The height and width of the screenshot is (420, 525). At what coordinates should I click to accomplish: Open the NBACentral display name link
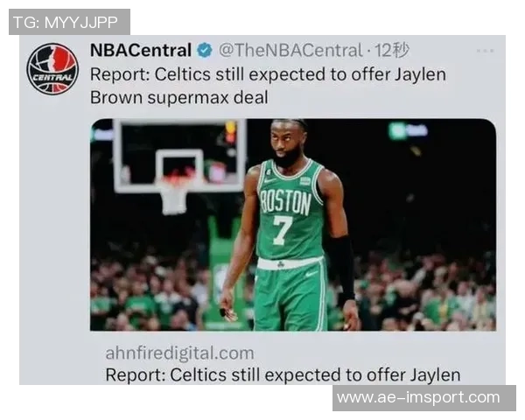141,50
